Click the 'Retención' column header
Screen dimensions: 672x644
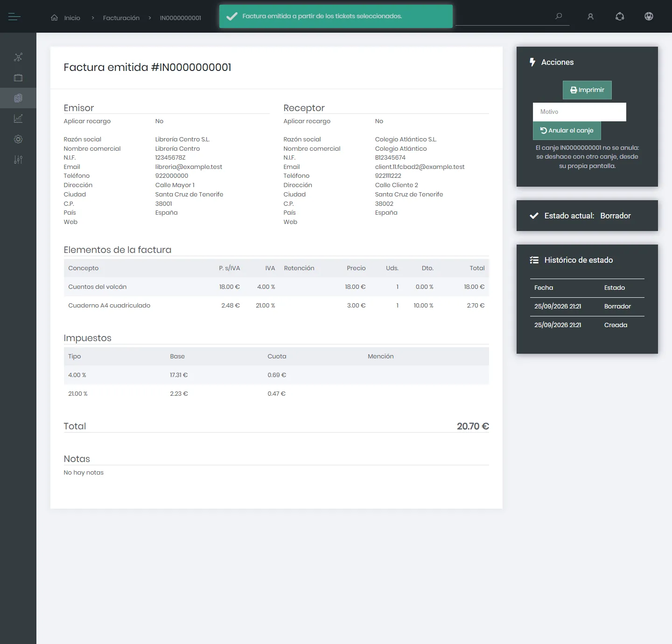[299, 268]
